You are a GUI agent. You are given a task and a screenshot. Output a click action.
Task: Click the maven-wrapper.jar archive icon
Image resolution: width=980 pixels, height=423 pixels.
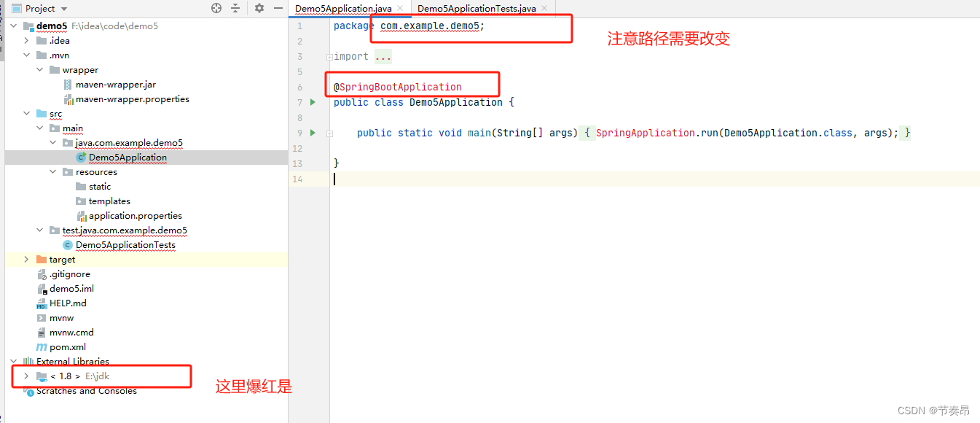pos(68,85)
